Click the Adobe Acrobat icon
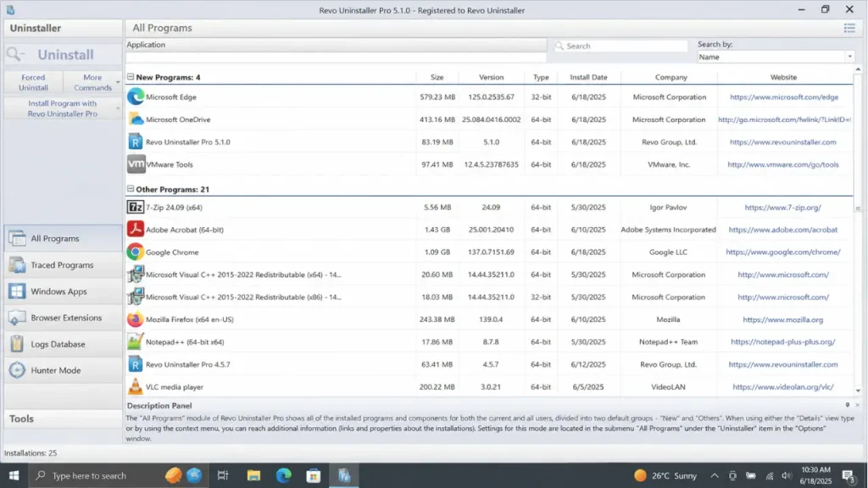The width and height of the screenshot is (868, 488). [135, 230]
